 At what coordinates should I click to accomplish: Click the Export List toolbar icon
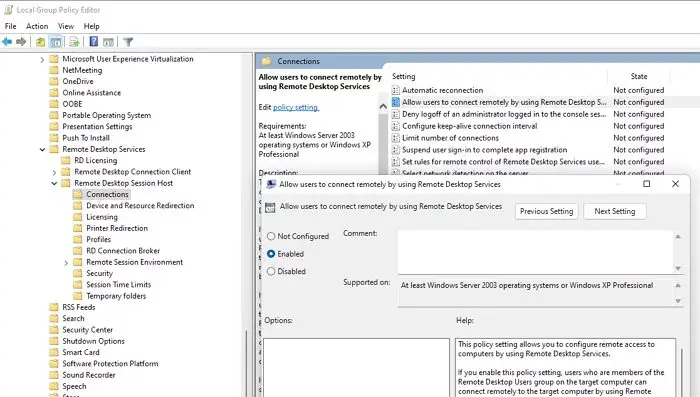coord(74,42)
